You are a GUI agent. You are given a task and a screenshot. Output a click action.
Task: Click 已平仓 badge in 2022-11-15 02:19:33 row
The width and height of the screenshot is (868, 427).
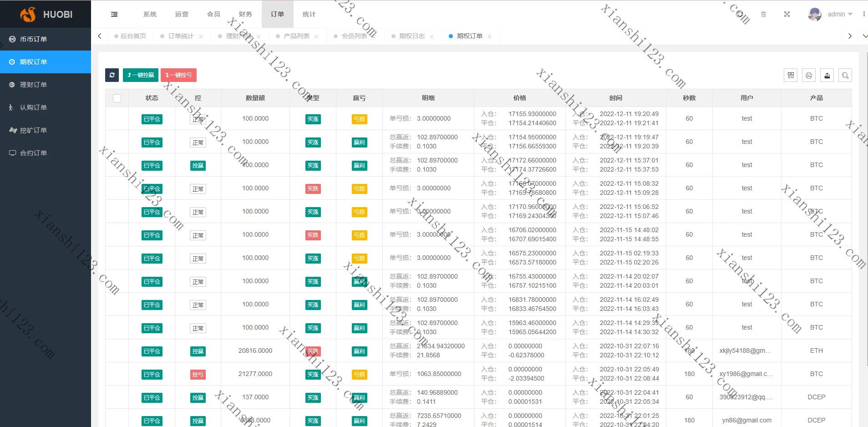coord(152,259)
